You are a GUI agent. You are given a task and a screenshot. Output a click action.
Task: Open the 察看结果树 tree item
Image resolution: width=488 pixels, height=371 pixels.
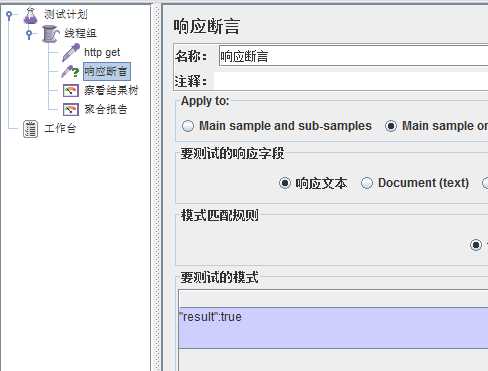(x=111, y=90)
